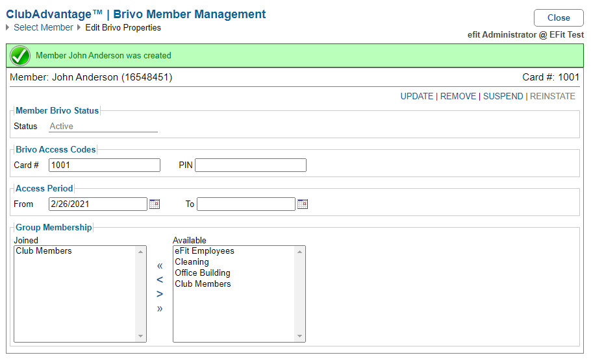The image size is (591, 364).
Task: Click the Close button
Action: click(x=559, y=18)
